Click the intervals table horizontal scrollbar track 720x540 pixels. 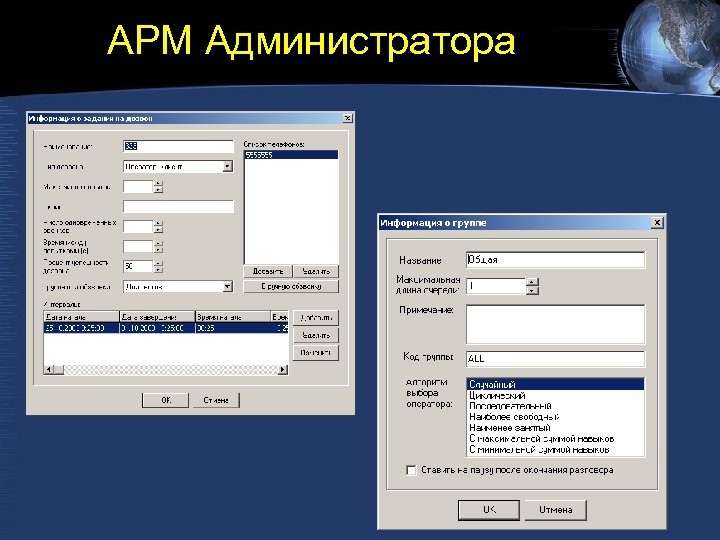tap(171, 370)
